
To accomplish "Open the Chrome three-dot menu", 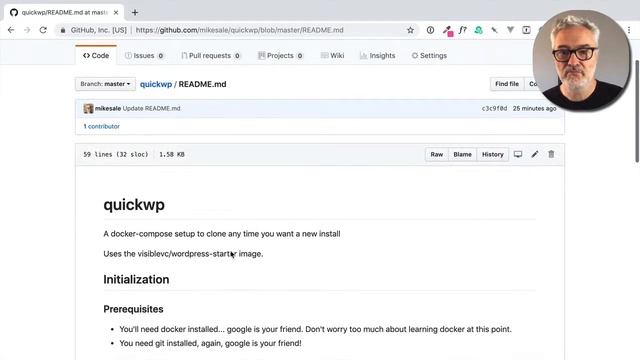I will click(x=629, y=30).
